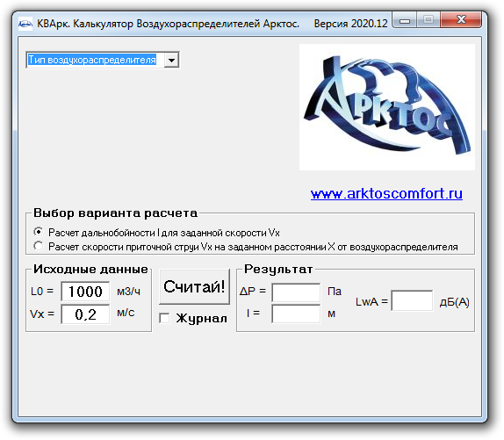Click the Vx velocity input field
Screen dimensions: 504x440
tap(85, 314)
